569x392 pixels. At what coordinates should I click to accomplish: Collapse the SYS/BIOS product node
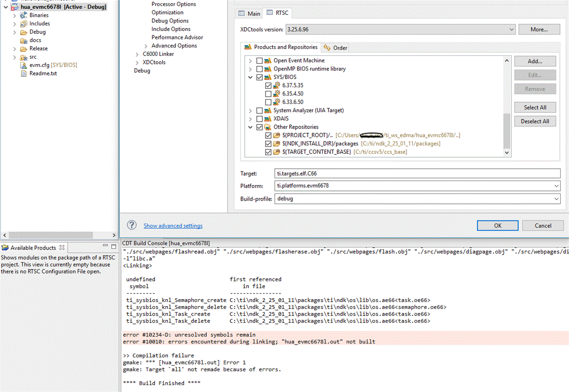click(251, 77)
